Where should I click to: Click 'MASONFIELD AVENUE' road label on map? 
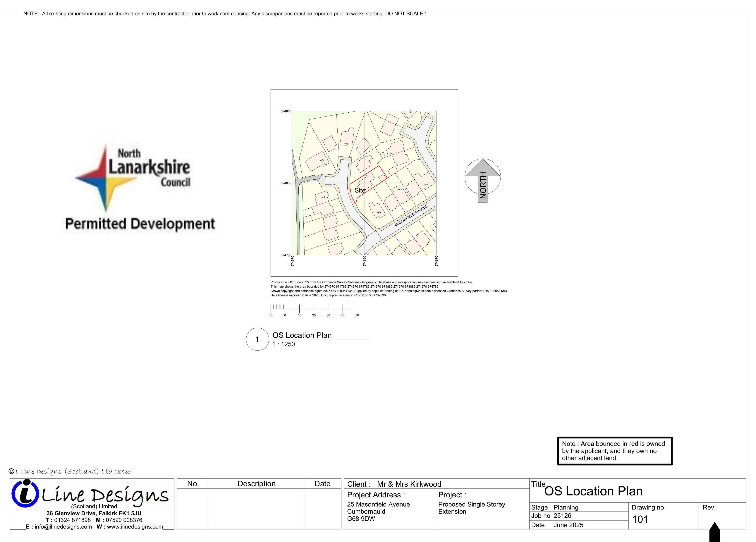point(411,216)
